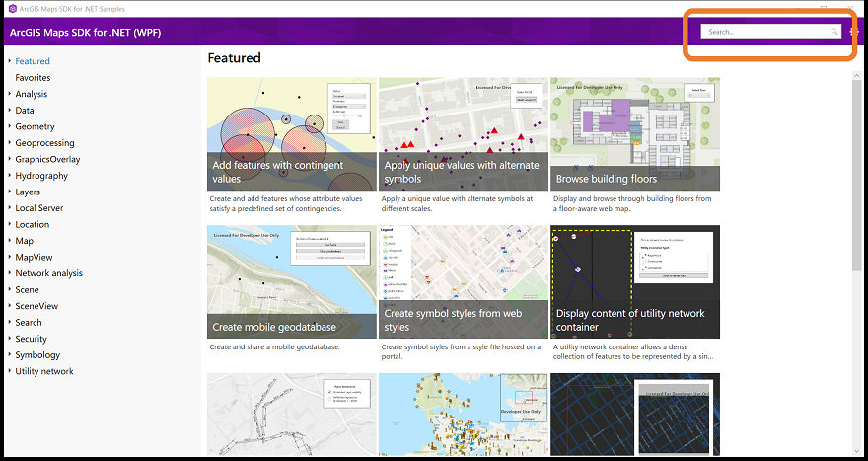Viewport: 868px width, 461px height.
Task: Click the vertical scrollbar thumb
Action: point(859,175)
